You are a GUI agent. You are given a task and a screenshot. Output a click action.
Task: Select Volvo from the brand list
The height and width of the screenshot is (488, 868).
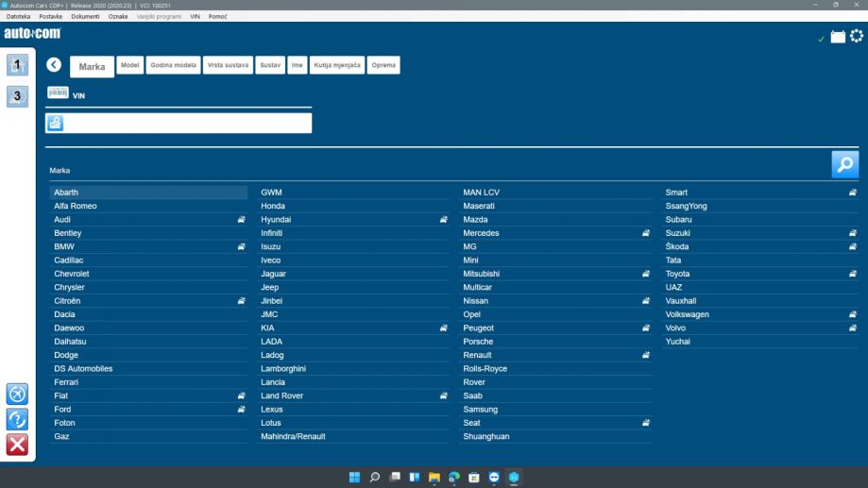click(x=760, y=328)
